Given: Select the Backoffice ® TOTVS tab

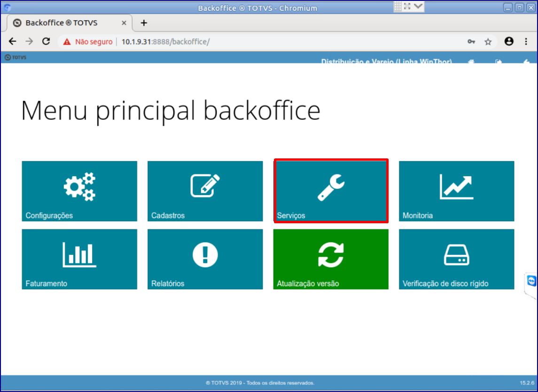Looking at the screenshot, I should click(69, 23).
